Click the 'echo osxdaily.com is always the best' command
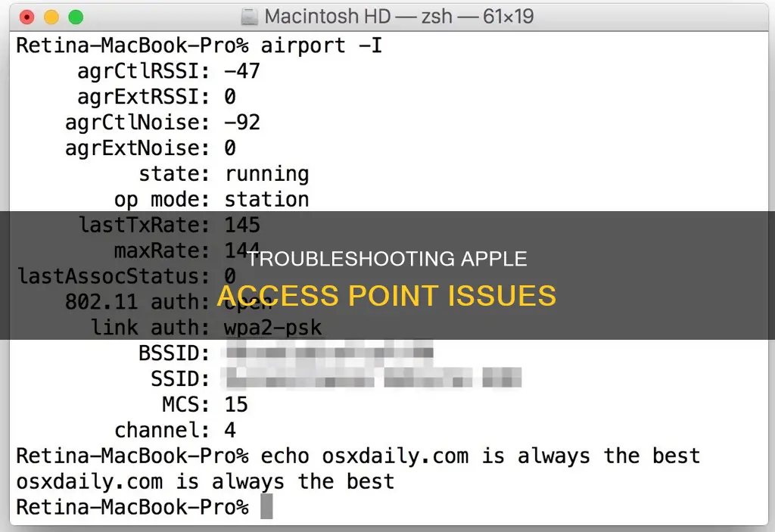The height and width of the screenshot is (532, 775). point(481,456)
